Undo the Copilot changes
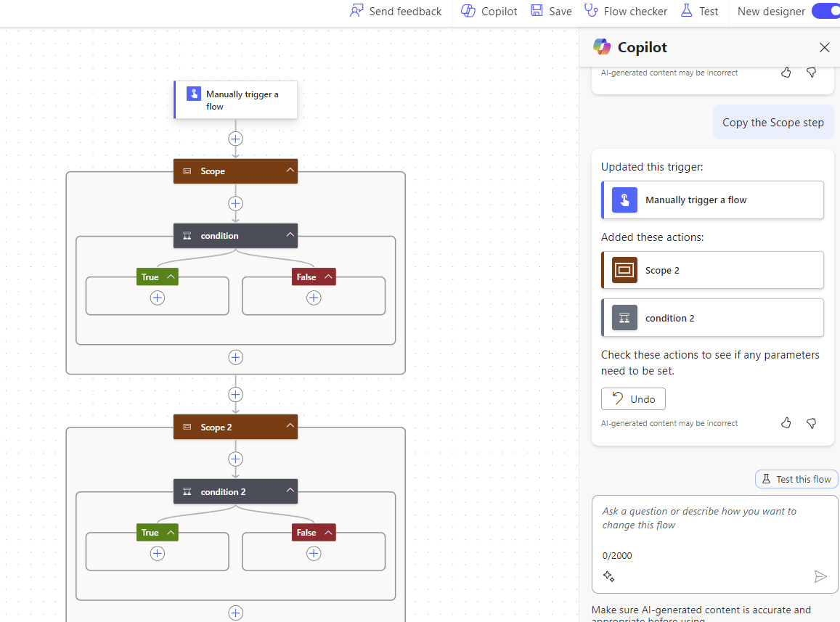Viewport: 840px width, 622px height. coord(633,399)
